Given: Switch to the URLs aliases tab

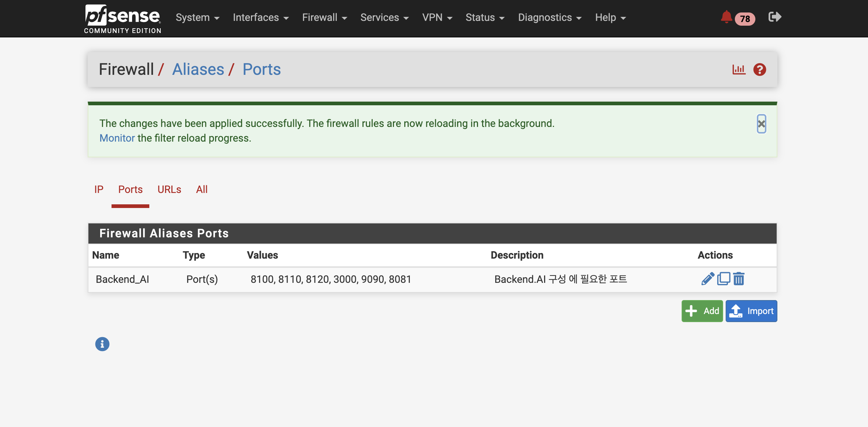Looking at the screenshot, I should [x=169, y=189].
